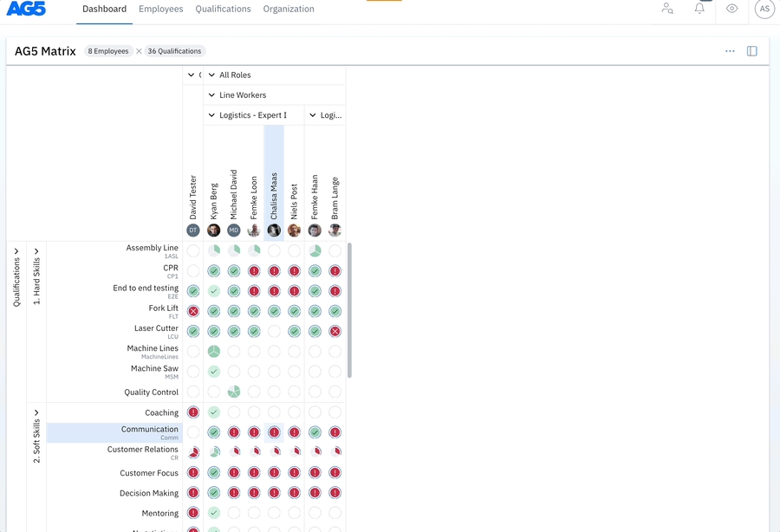Open the three-dot more options menu

pos(730,51)
